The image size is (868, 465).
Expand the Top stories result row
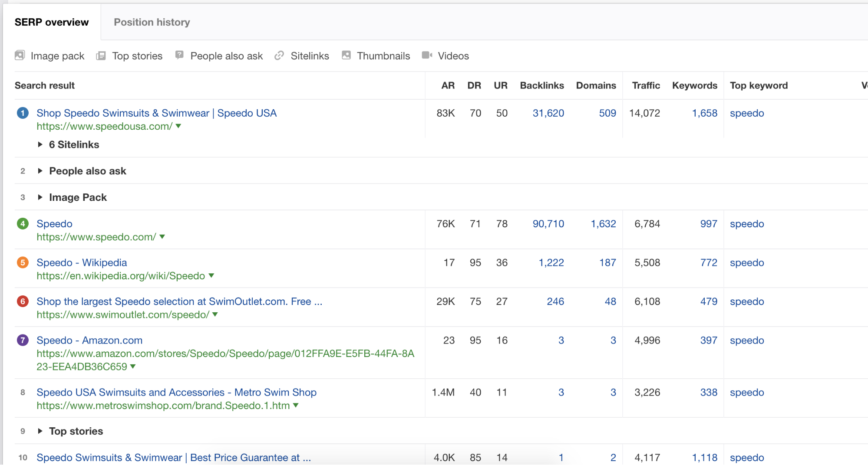40,431
